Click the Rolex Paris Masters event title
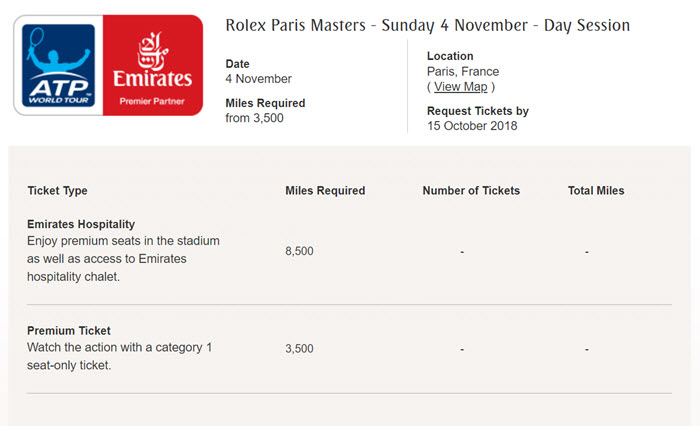 coord(428,25)
